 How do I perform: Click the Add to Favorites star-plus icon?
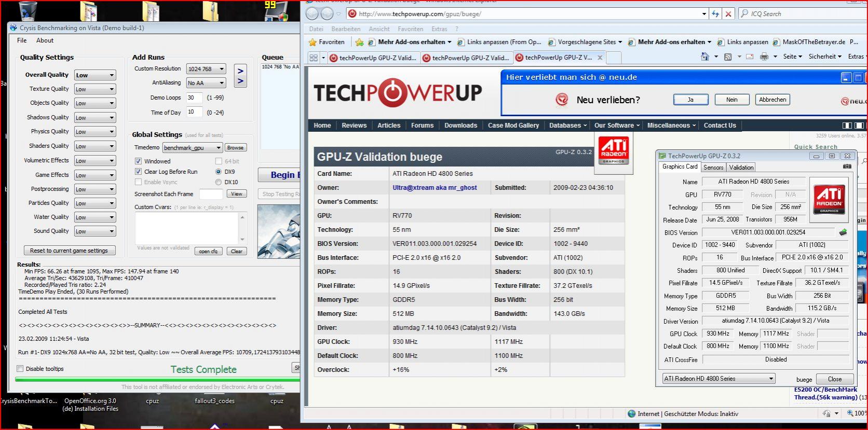click(x=359, y=42)
